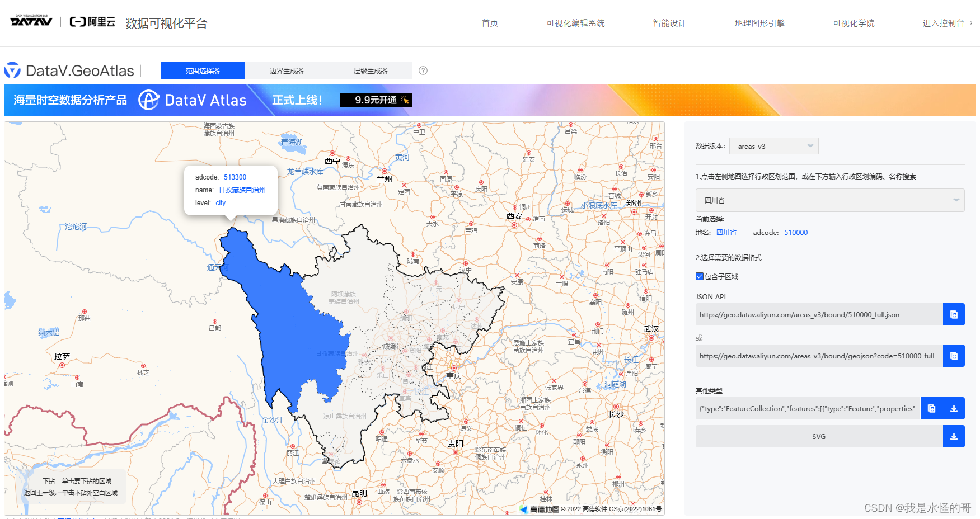Click the geojson?code URL field
The image size is (980, 519).
click(819, 356)
